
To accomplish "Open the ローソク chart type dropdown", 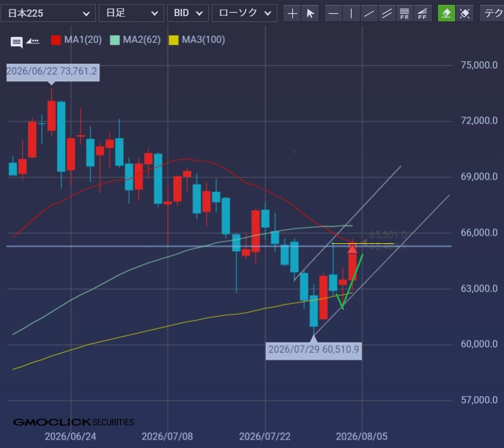I will tap(245, 13).
